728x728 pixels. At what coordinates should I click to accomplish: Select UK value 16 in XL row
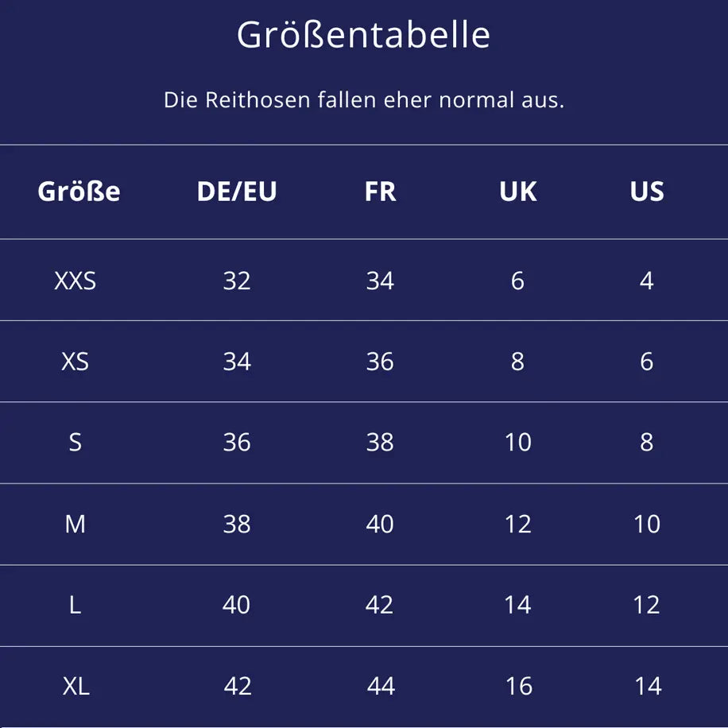pyautogui.click(x=518, y=686)
